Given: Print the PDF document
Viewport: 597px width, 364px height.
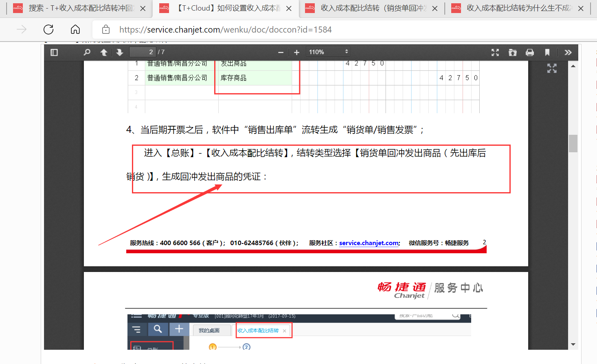Looking at the screenshot, I should (x=530, y=52).
